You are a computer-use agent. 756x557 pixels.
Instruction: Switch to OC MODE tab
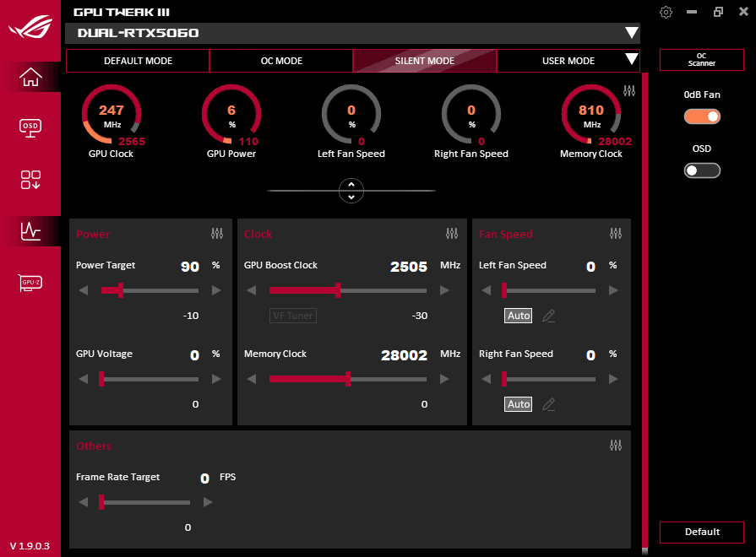coord(281,60)
